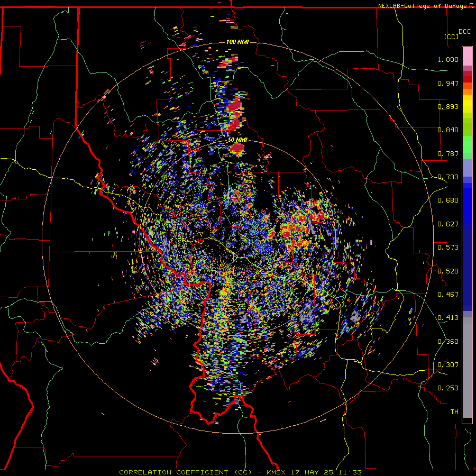Image resolution: width=476 pixels, height=476 pixels.
Task: Select the 0.840 scale value
Action: pyautogui.click(x=448, y=130)
